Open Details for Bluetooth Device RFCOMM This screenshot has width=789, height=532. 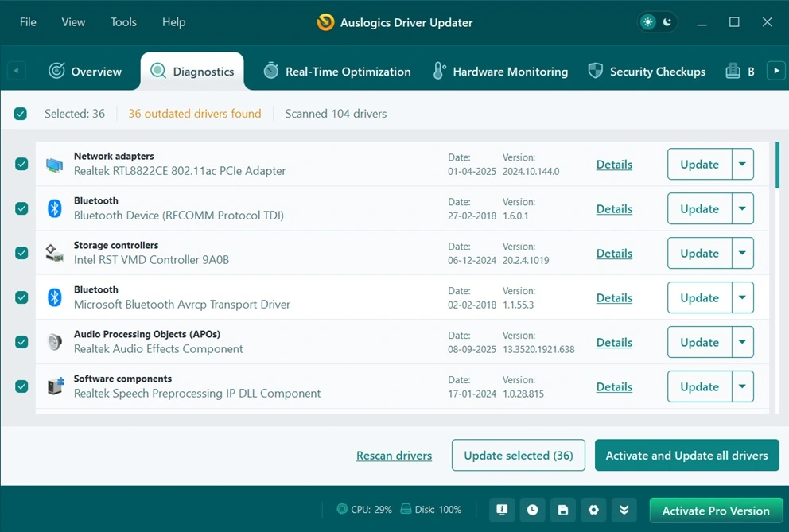pos(614,209)
